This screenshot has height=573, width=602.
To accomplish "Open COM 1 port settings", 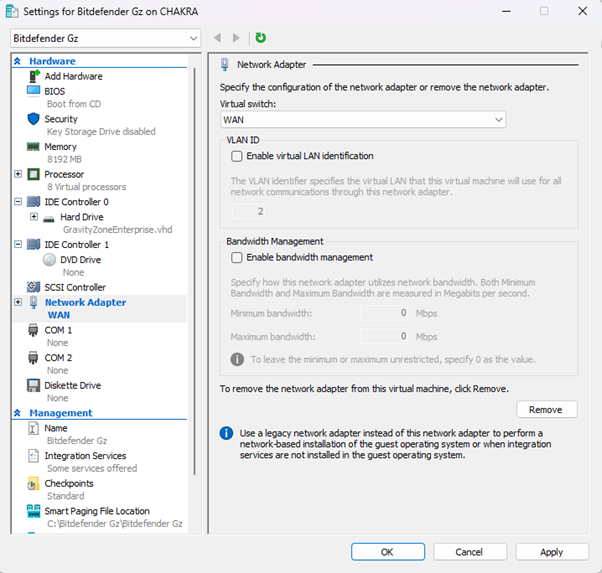I will (58, 330).
